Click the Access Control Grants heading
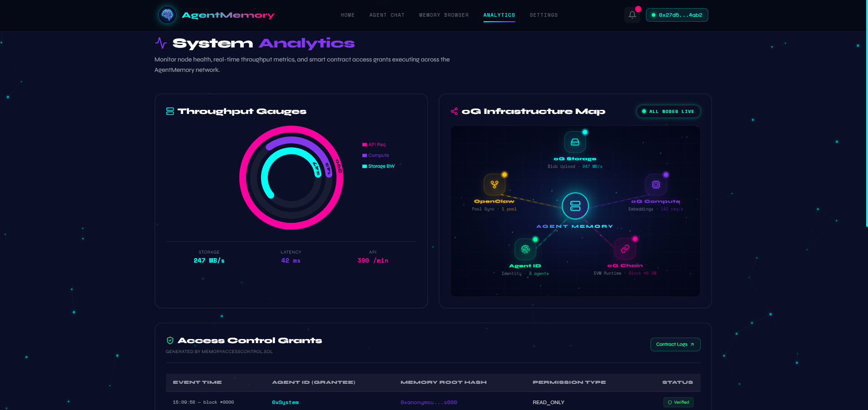The height and width of the screenshot is (410, 868). pos(250,340)
